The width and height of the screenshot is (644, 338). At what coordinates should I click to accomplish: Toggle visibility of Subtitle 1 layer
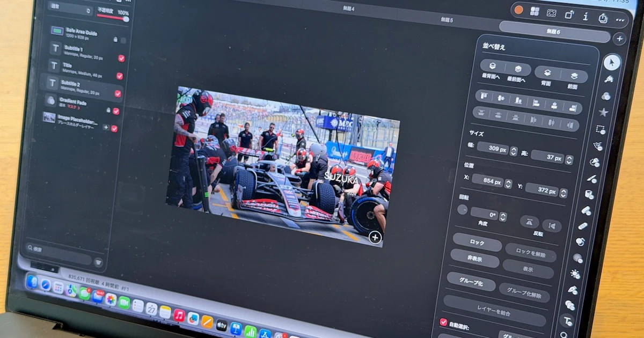coord(121,58)
